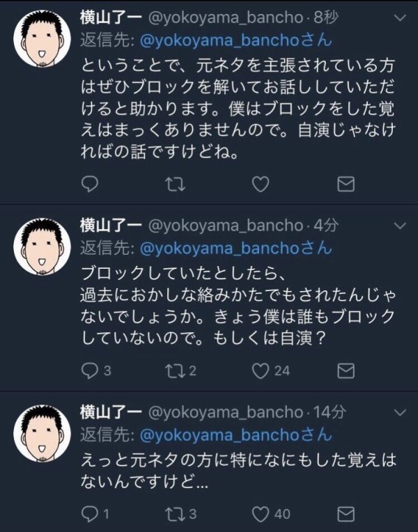Open the chevron menu on the 4分 tweet
The image size is (418, 532).
(x=401, y=225)
